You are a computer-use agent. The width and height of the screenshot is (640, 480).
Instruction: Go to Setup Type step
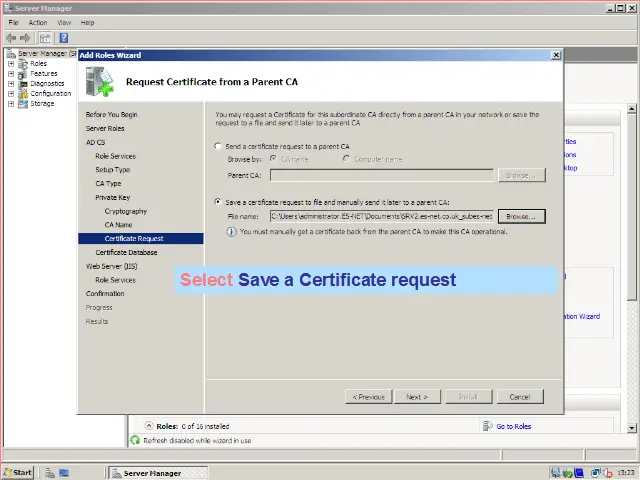coord(113,169)
